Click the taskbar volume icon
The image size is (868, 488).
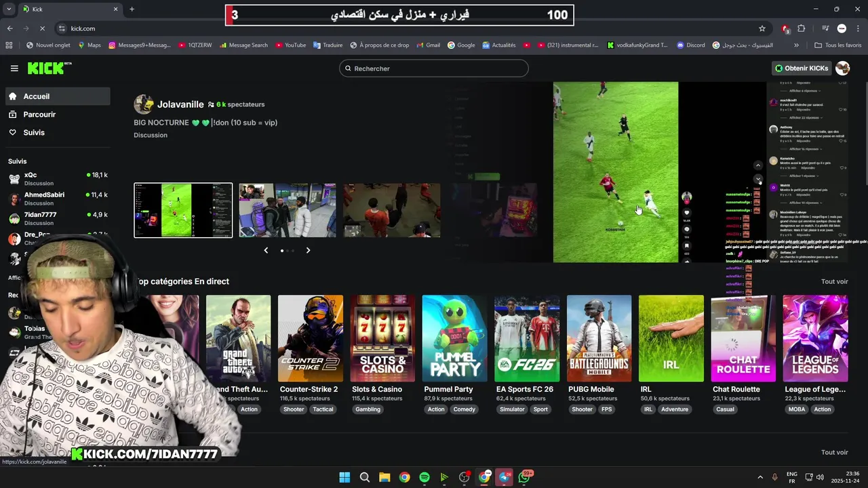click(820, 477)
